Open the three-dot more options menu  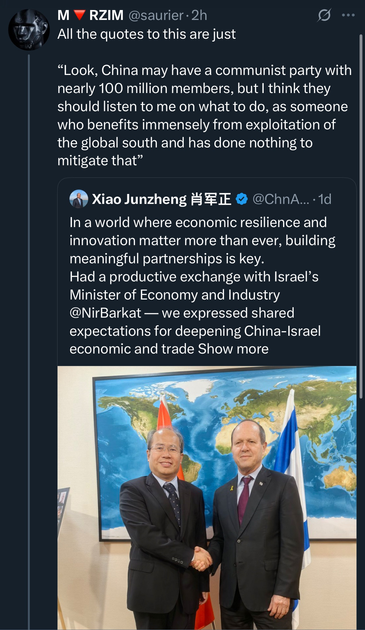point(348,15)
